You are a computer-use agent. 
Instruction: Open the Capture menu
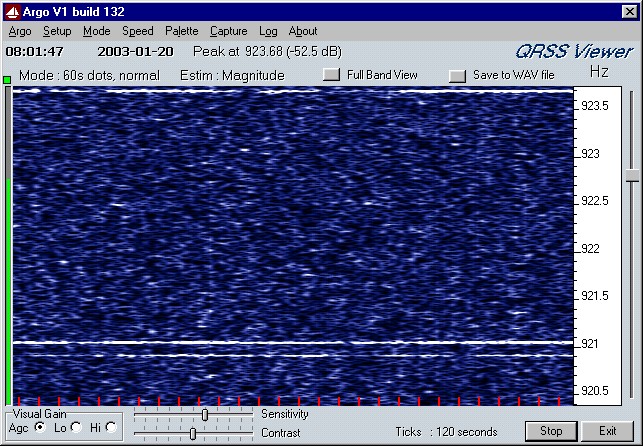228,31
